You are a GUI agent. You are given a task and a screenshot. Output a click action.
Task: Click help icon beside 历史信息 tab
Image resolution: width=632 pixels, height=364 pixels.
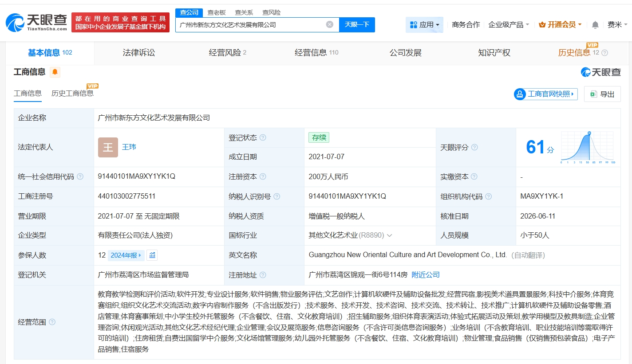pyautogui.click(x=604, y=53)
